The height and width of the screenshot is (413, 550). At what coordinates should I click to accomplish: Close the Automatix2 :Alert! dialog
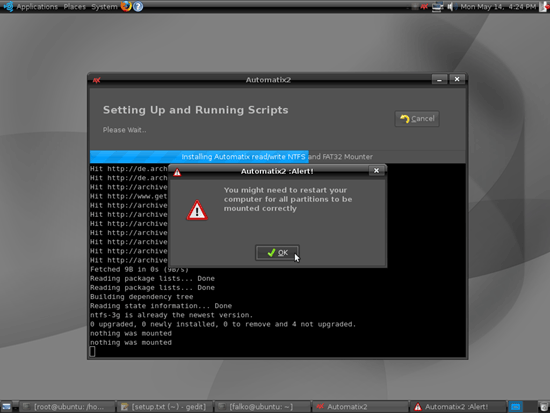(x=376, y=171)
